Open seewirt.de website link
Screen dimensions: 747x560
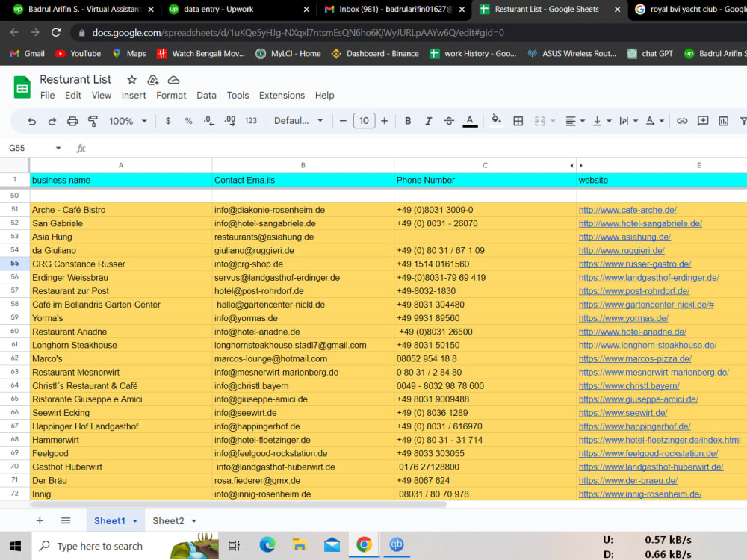click(623, 413)
